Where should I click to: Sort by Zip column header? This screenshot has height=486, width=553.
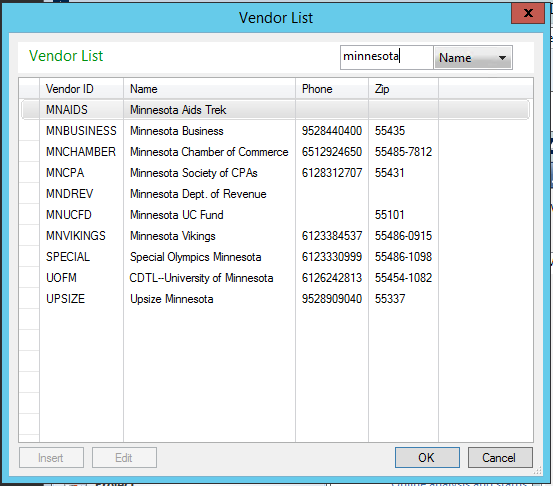click(x=403, y=89)
